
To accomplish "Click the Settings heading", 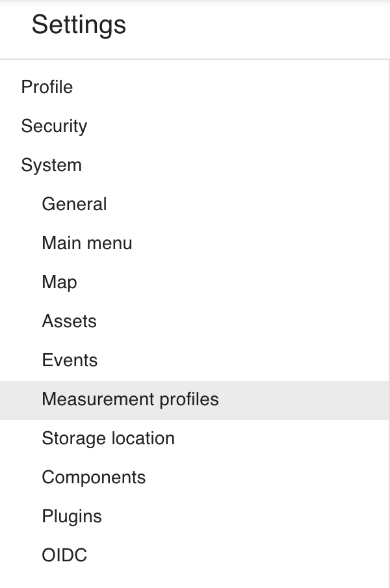I will 79,25.
